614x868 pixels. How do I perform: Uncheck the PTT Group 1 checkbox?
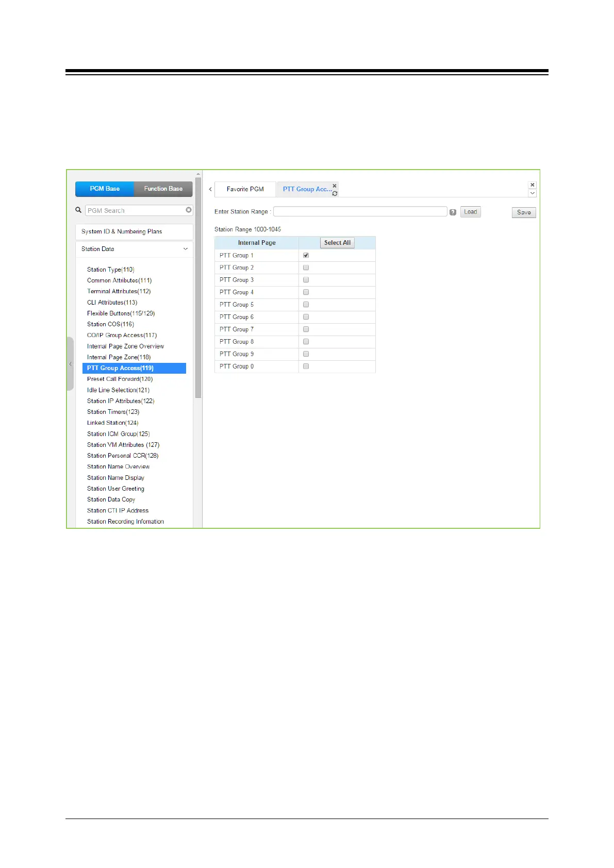(306, 256)
